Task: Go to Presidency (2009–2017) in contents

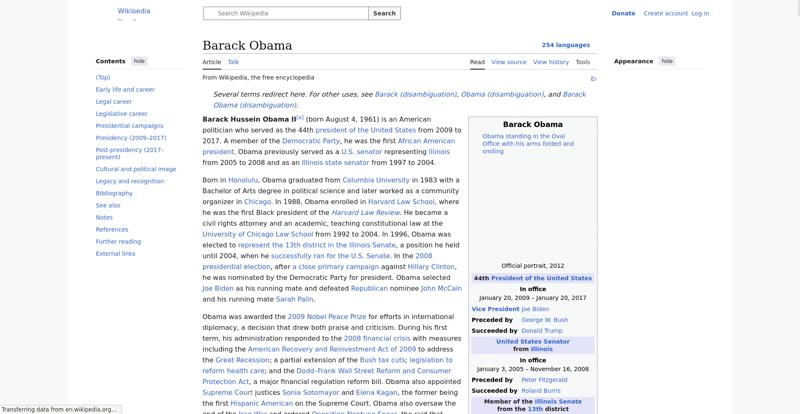Action: tap(131, 138)
